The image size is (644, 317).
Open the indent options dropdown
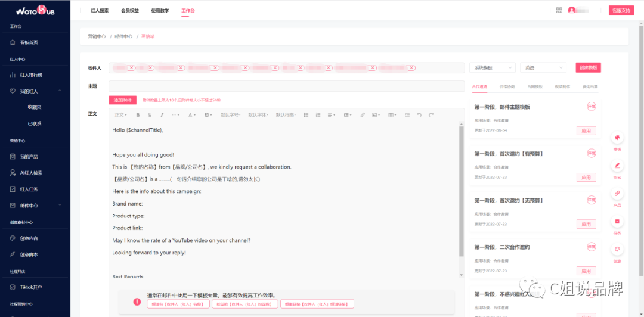(347, 115)
